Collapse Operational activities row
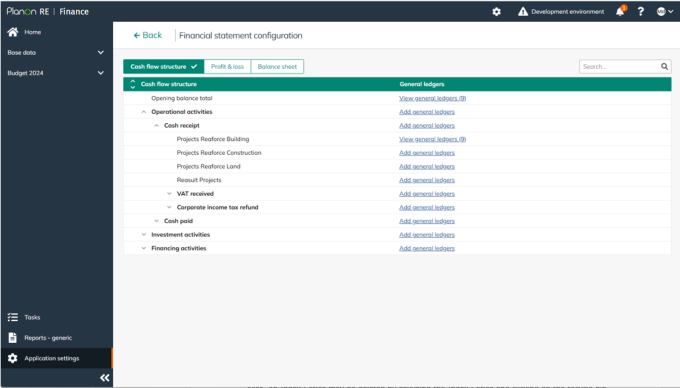This screenshot has height=388, width=680. [x=144, y=112]
